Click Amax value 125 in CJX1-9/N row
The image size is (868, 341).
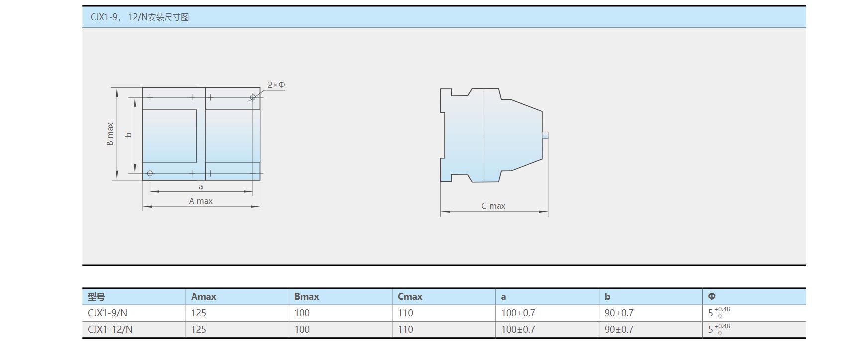click(198, 313)
